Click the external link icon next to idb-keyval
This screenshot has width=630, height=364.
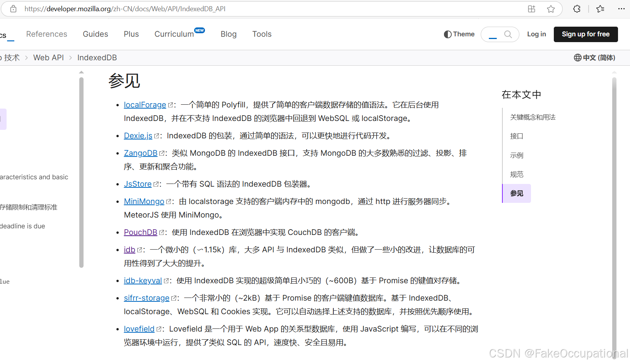point(166,281)
